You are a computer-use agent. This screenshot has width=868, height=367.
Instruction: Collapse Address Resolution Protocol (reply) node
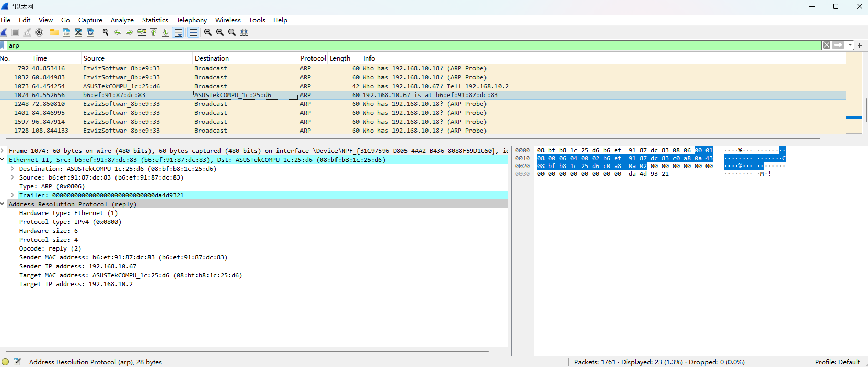tap(3, 204)
